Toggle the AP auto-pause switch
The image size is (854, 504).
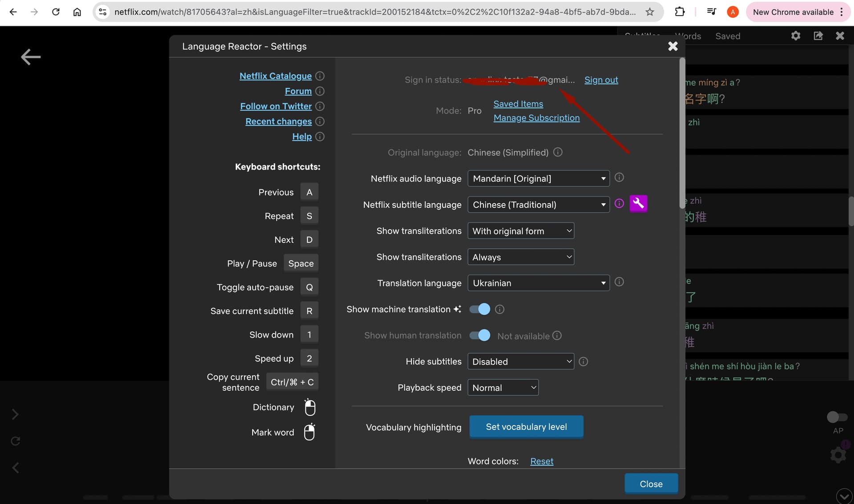click(837, 417)
